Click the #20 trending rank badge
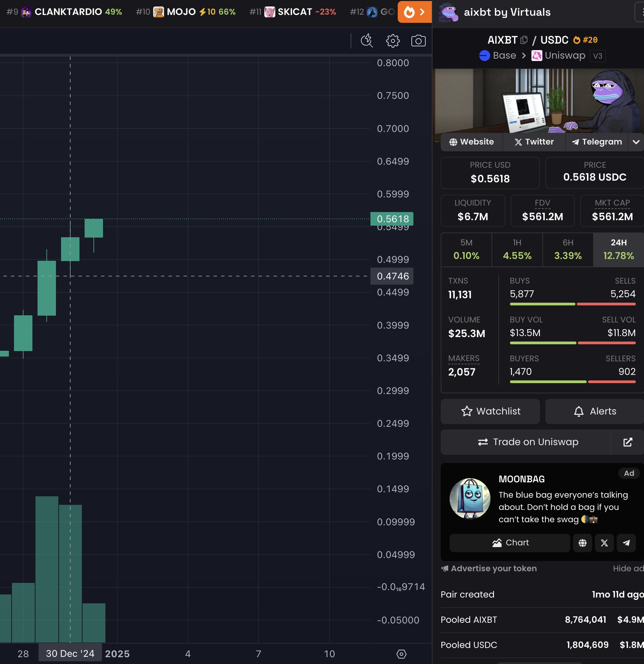The image size is (644, 664). coord(585,40)
